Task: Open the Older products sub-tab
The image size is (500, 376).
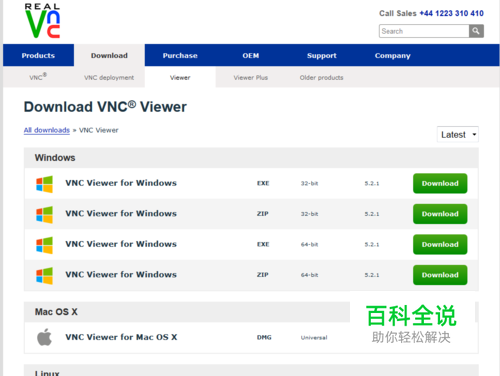Action: point(321,77)
